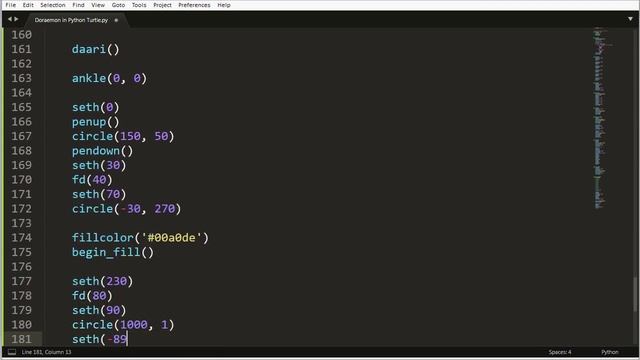Click Line 181, Column 13 status text
The image size is (640, 360).
click(x=46, y=352)
